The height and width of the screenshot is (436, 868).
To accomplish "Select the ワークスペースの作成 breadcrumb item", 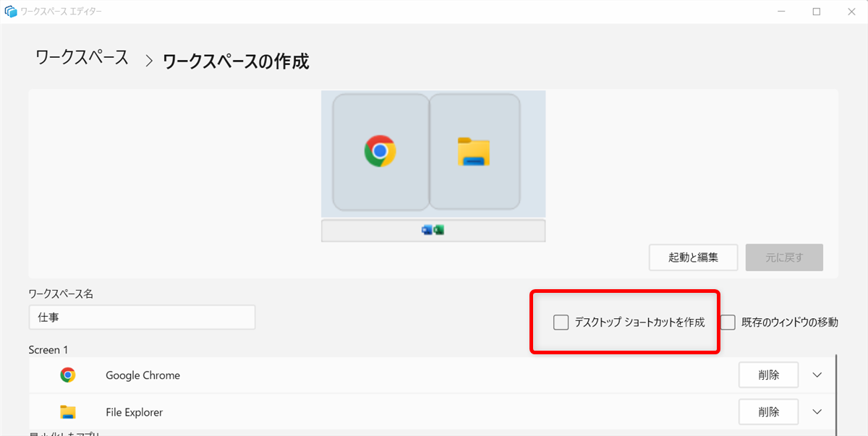I will click(x=237, y=61).
